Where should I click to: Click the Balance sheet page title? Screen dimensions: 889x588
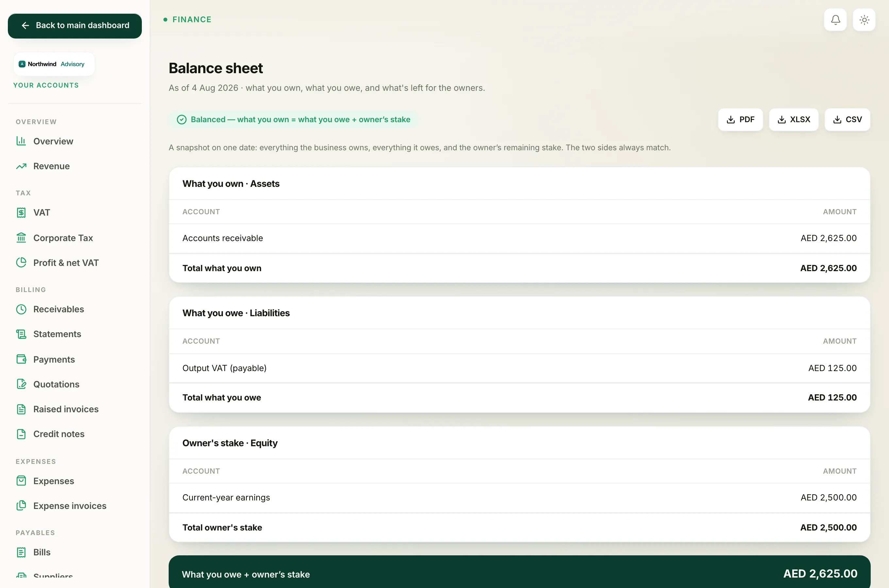tap(216, 68)
